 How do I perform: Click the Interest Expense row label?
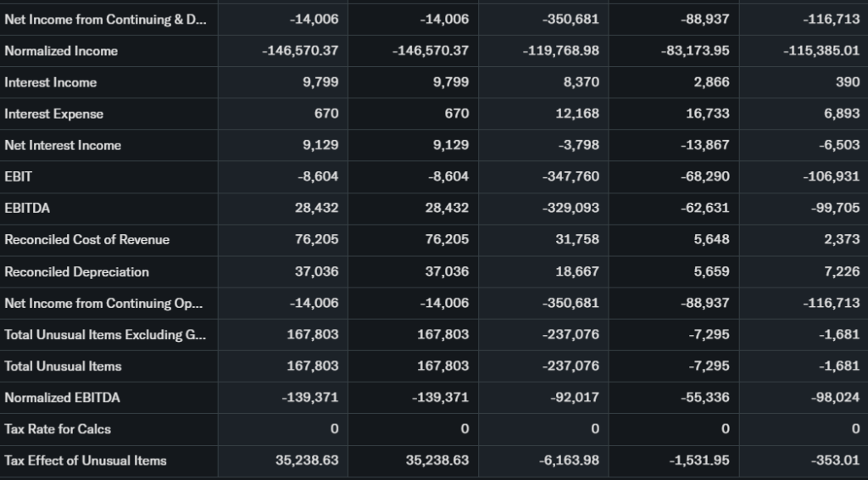pyautogui.click(x=54, y=114)
